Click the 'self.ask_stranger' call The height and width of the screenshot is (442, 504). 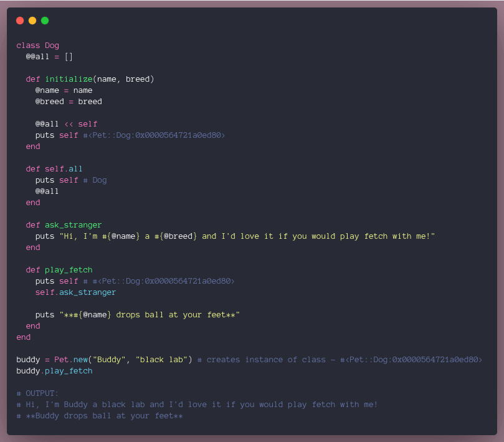point(75,292)
